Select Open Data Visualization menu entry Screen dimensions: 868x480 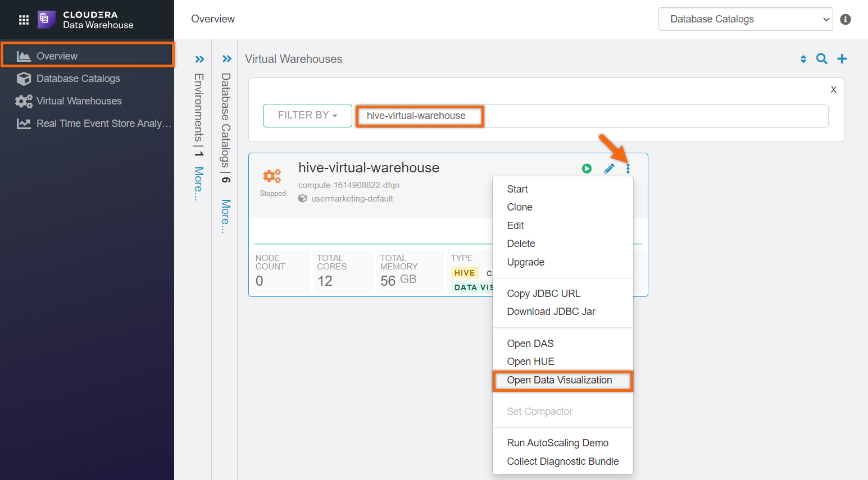click(563, 380)
